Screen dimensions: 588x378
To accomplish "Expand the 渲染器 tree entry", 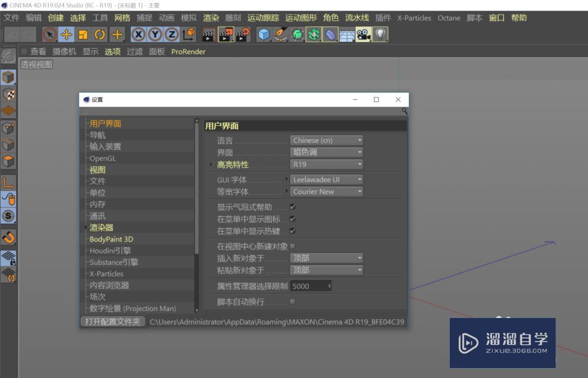I will point(86,228).
